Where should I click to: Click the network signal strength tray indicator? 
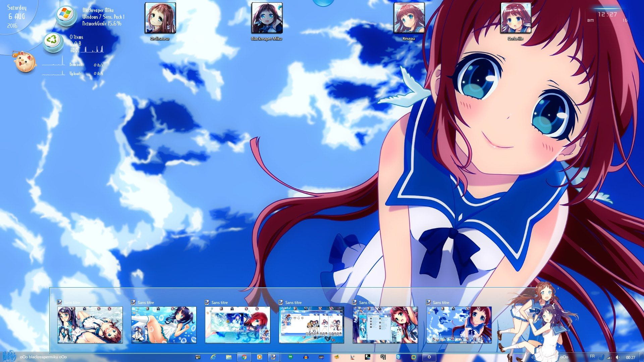click(609, 357)
